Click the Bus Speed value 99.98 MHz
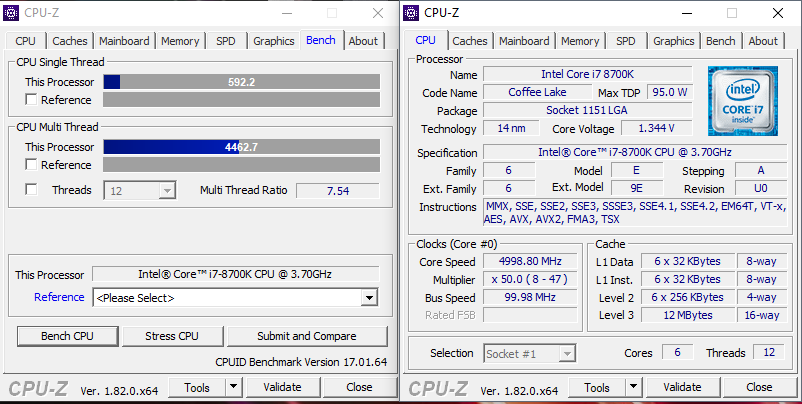 tap(530, 297)
